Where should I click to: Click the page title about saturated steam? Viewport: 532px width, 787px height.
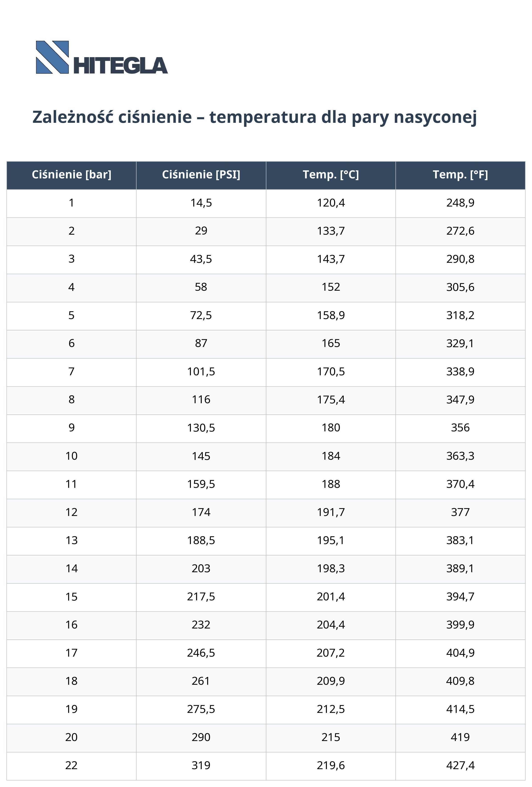(255, 117)
